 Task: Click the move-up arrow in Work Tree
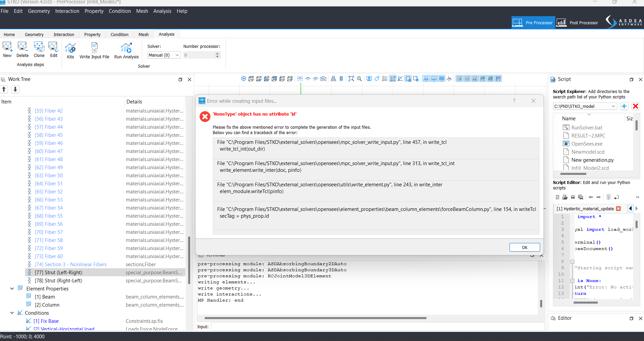click(4, 89)
